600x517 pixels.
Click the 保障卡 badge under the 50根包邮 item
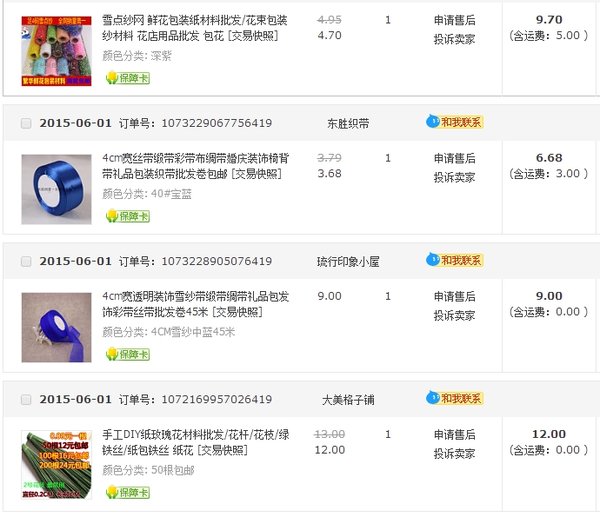(x=128, y=493)
